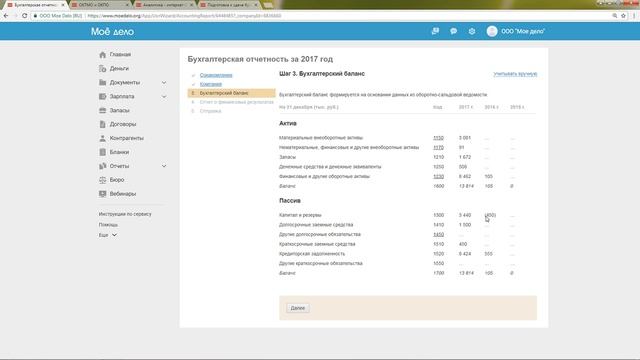The height and width of the screenshot is (360, 640).
Task: Click the Зарплата sidebar icon
Action: pyautogui.click(x=102, y=96)
